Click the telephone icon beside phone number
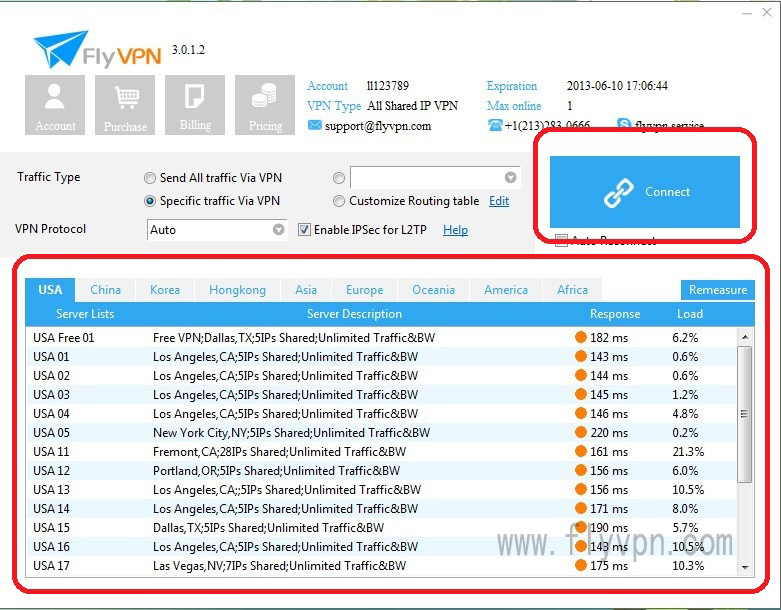Image resolution: width=781 pixels, height=610 pixels. pyautogui.click(x=495, y=124)
